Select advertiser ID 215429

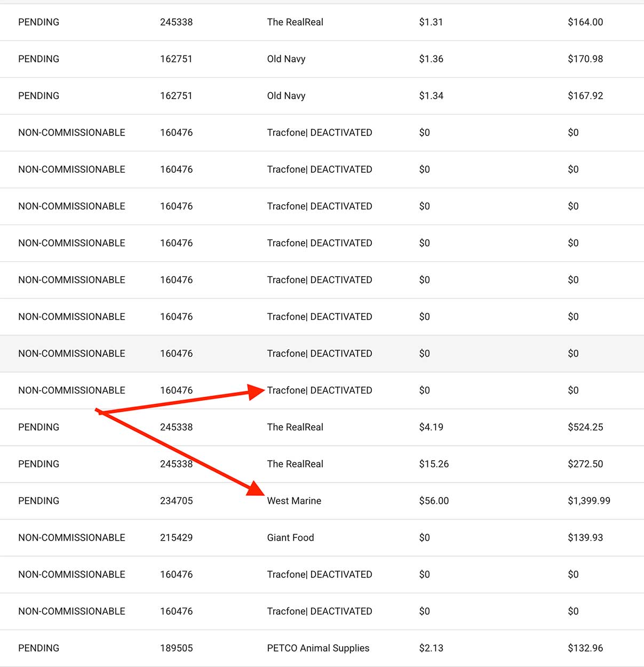(x=176, y=537)
